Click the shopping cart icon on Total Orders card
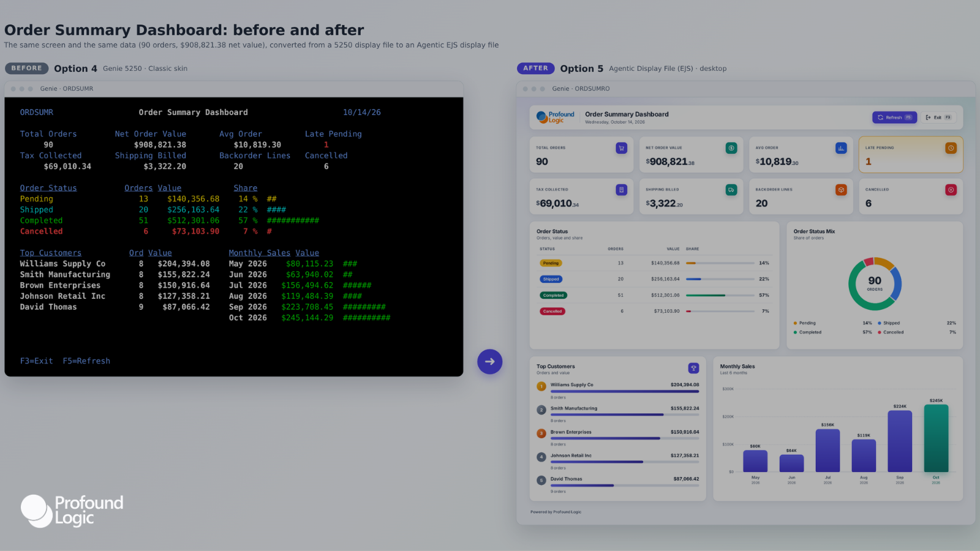 point(621,148)
